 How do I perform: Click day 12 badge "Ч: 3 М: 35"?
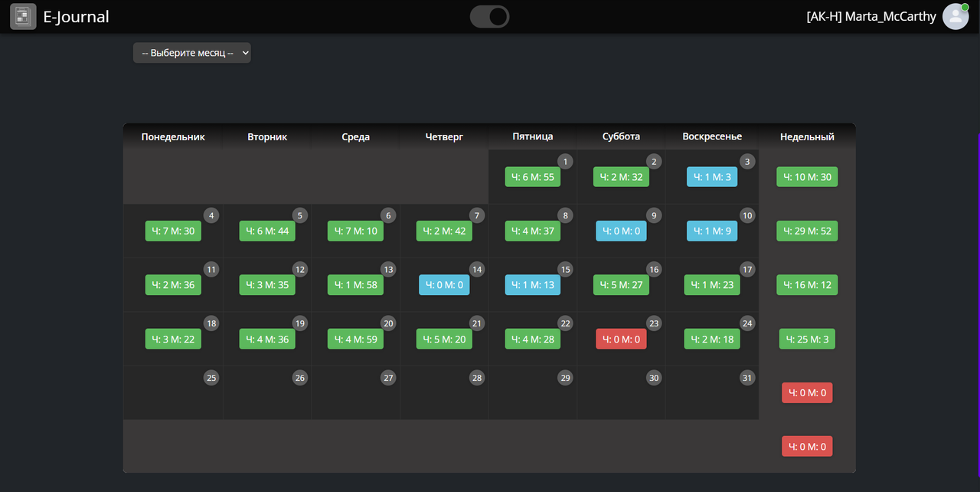point(267,284)
